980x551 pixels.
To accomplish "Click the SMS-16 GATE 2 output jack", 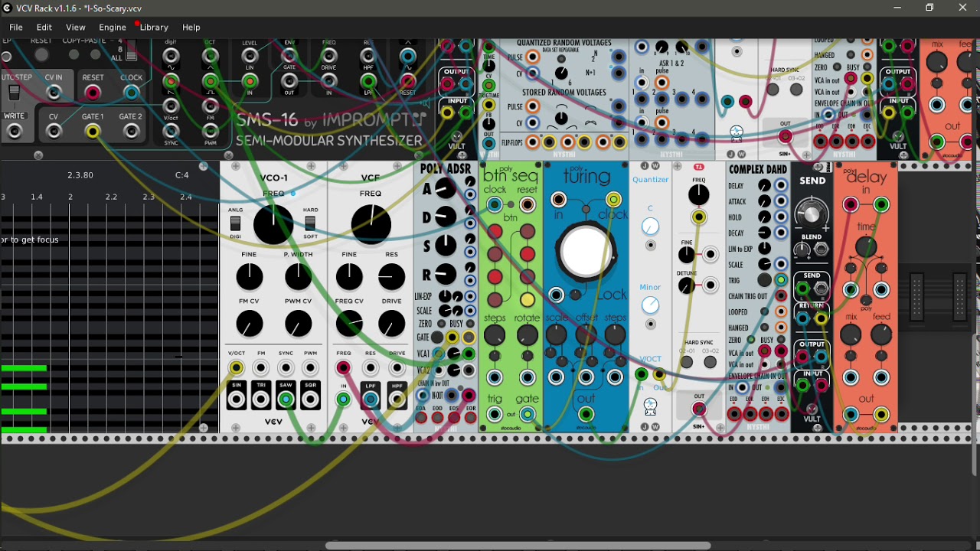I will pyautogui.click(x=131, y=132).
